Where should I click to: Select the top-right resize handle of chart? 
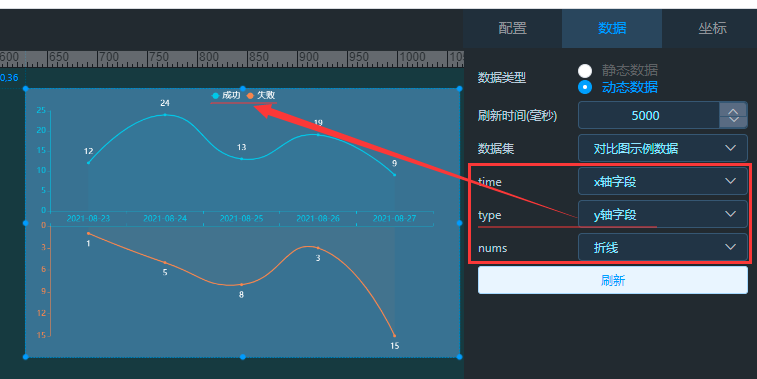(459, 88)
